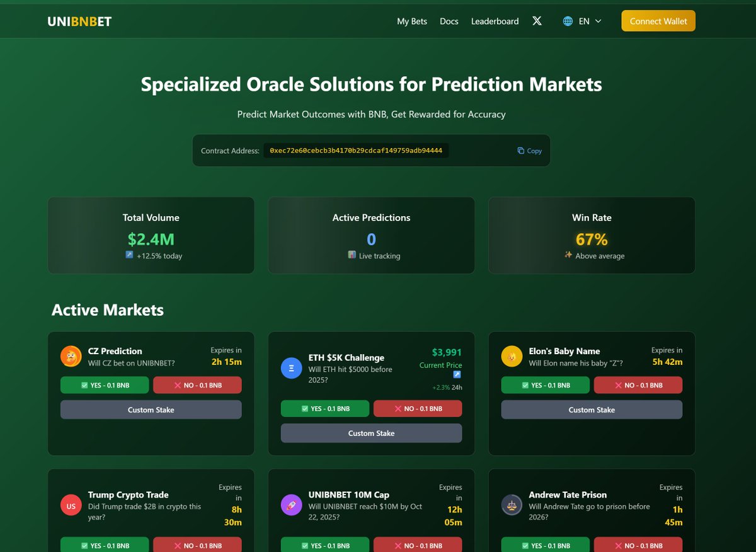Bet YES on Trump Crypto Trade
The width and height of the screenshot is (756, 552).
105,544
